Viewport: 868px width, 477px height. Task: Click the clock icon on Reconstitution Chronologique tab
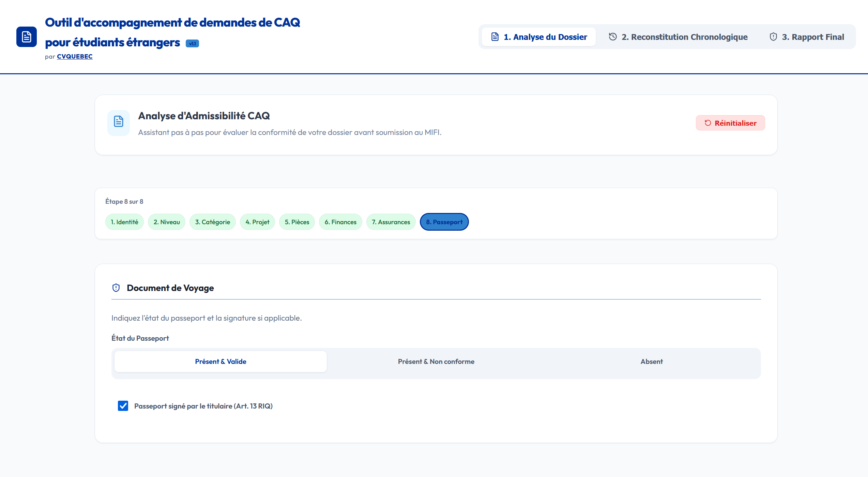pyautogui.click(x=612, y=36)
